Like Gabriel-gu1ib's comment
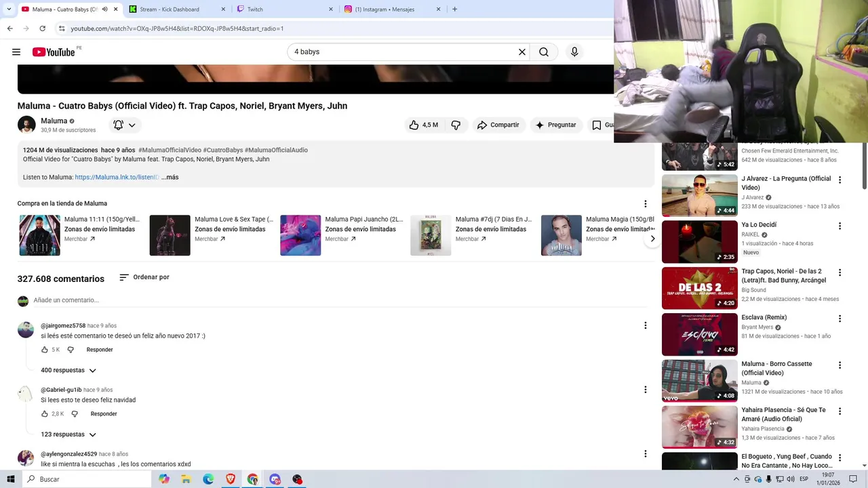Viewport: 868px width, 488px height. 45,414
